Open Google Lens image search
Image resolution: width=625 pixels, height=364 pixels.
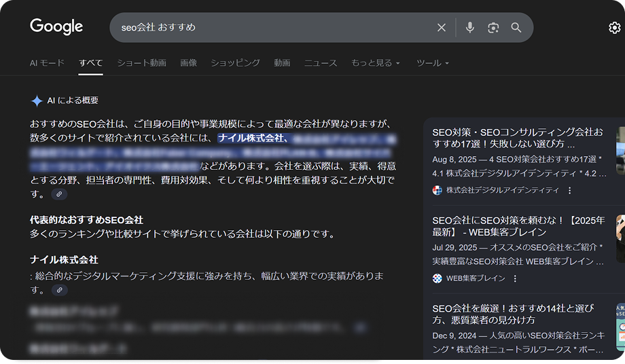493,28
